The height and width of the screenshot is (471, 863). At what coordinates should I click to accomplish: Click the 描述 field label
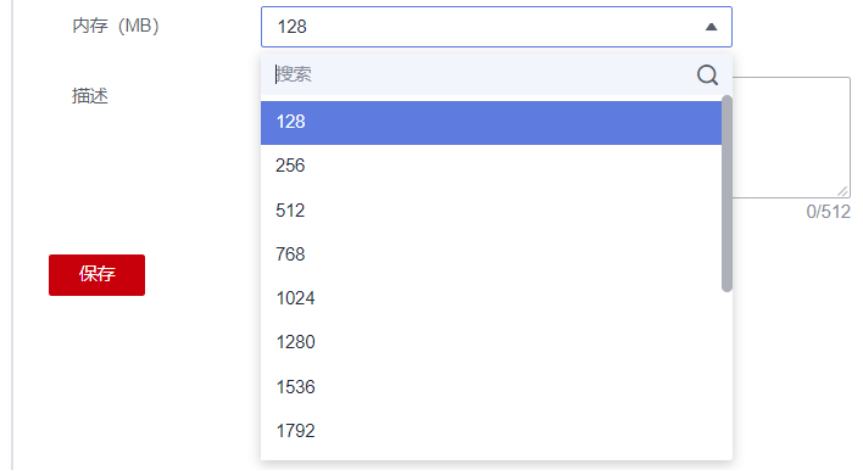point(90,96)
